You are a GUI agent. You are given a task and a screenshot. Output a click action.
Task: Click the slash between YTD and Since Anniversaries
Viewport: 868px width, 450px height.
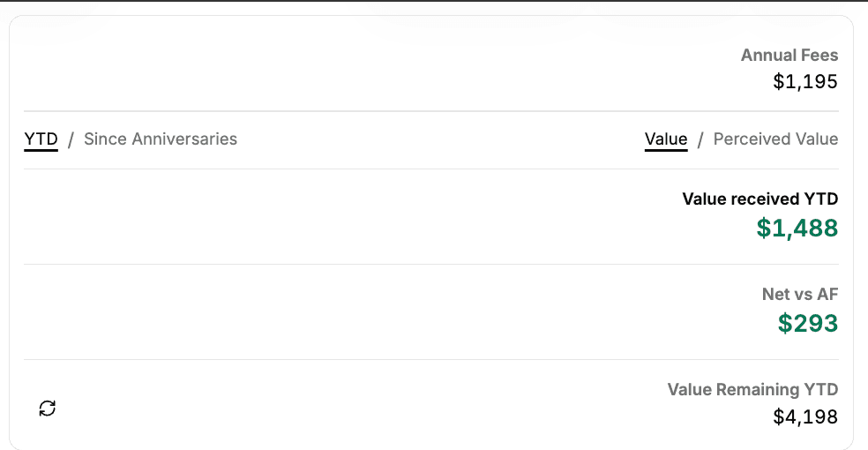(71, 139)
